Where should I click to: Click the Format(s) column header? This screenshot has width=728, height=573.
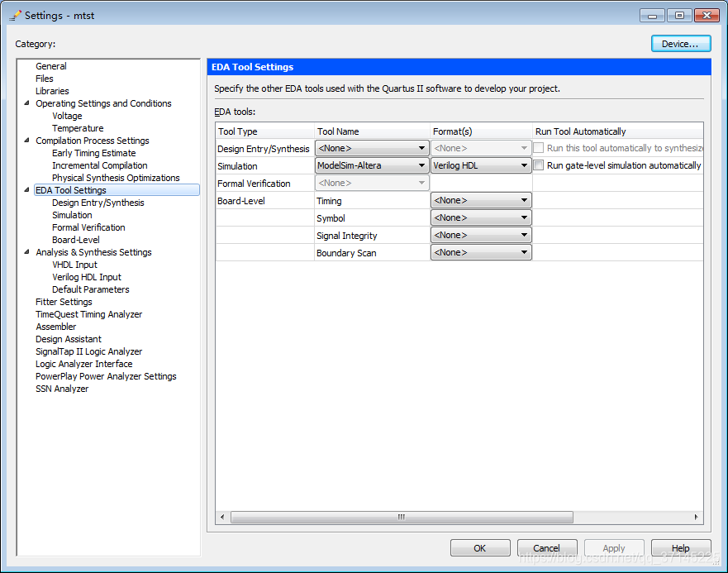click(481, 131)
